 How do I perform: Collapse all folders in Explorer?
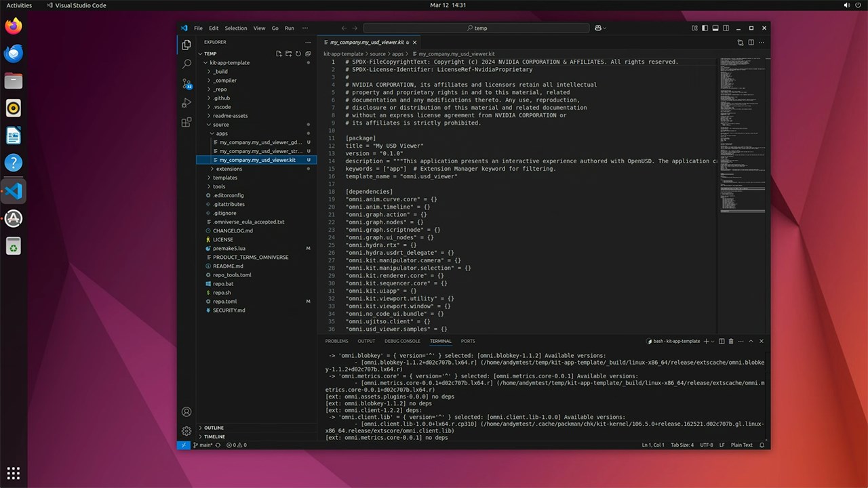pyautogui.click(x=308, y=54)
